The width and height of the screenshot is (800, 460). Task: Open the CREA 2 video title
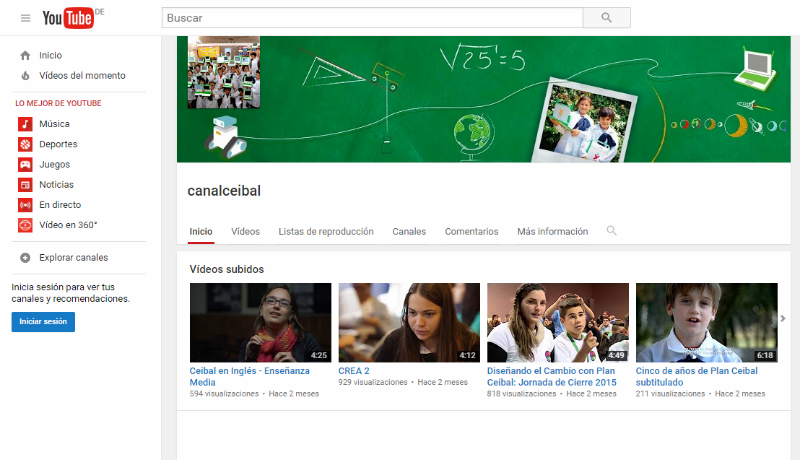[355, 371]
